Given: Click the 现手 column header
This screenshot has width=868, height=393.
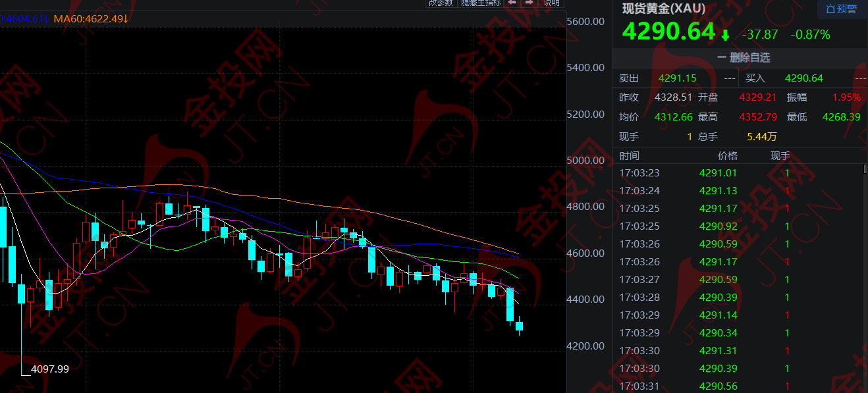Looking at the screenshot, I should pyautogui.click(x=780, y=156).
